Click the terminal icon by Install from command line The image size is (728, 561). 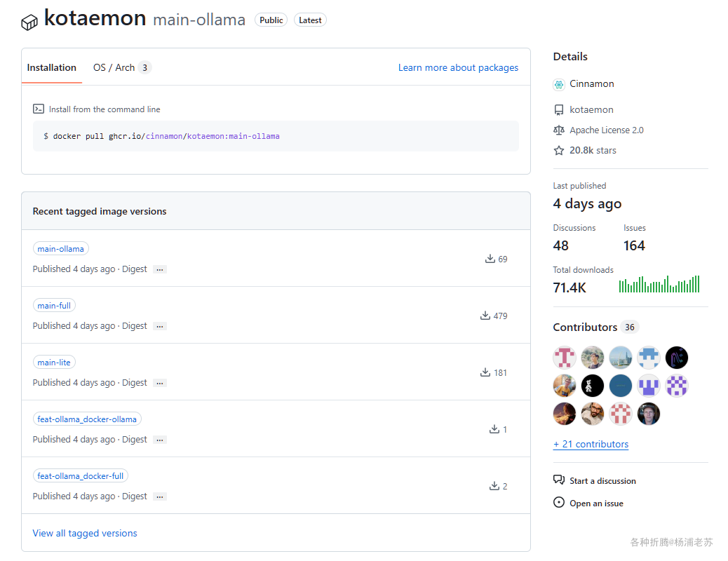39,109
